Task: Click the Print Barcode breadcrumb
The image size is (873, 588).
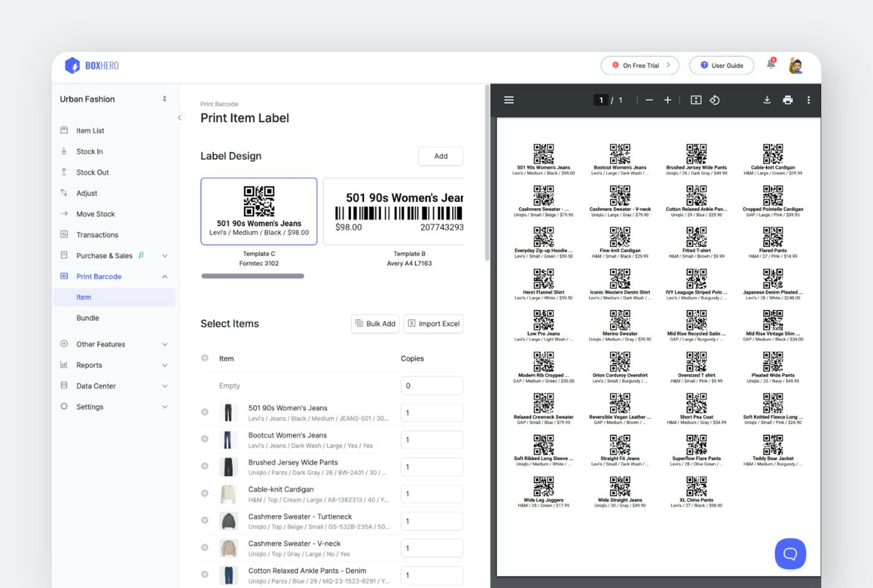Action: 219,104
